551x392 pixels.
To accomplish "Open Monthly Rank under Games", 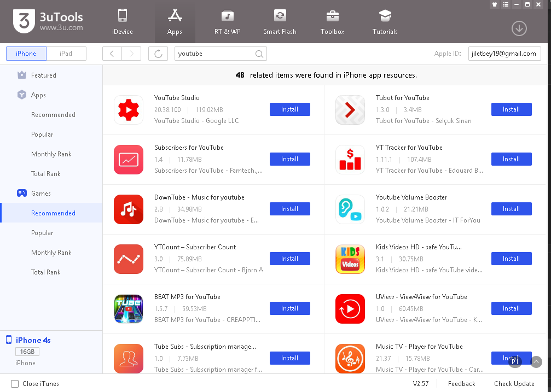I will coord(51,252).
